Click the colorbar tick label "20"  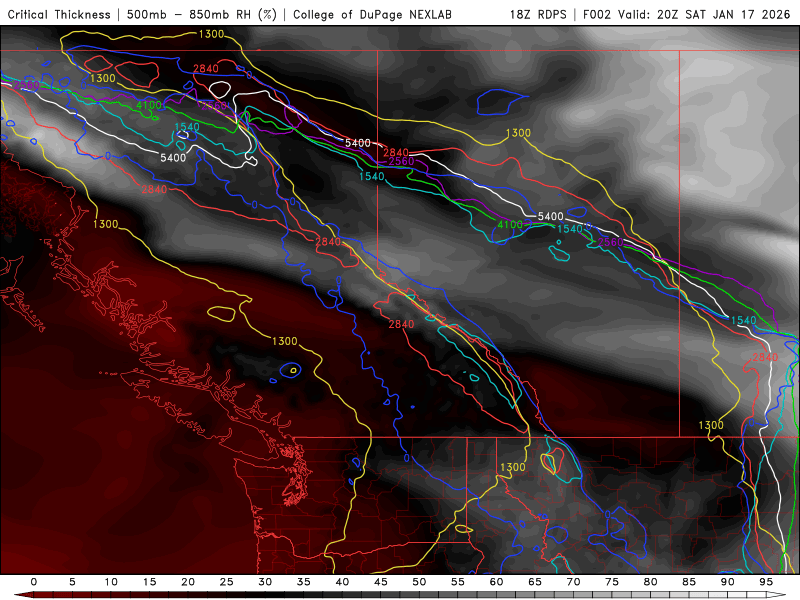(x=188, y=582)
